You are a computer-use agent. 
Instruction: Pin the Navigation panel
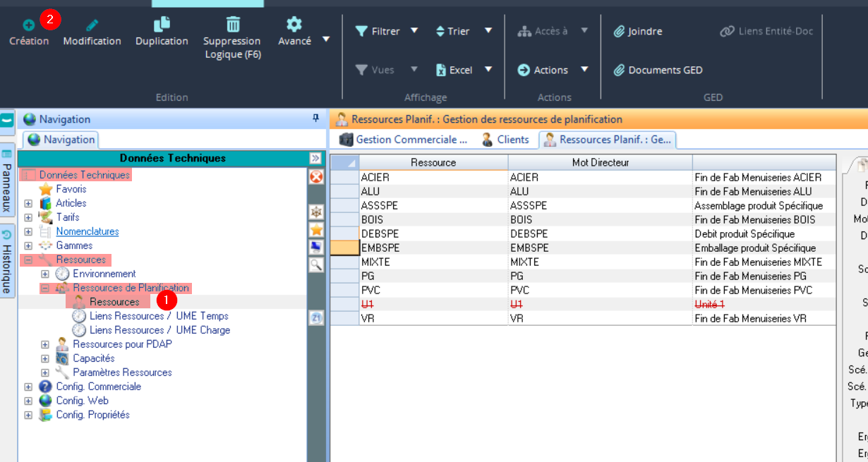tap(316, 119)
